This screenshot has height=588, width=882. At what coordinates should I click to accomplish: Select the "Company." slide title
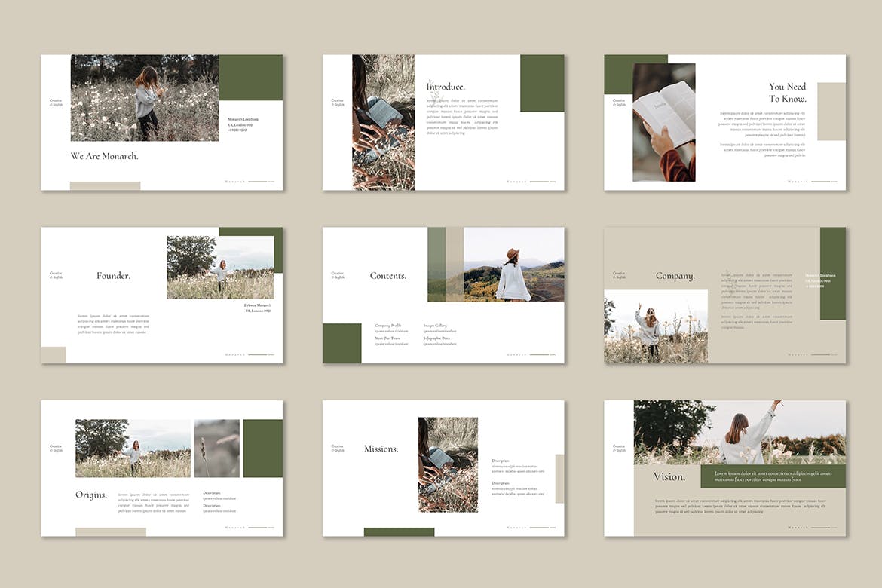pyautogui.click(x=675, y=276)
